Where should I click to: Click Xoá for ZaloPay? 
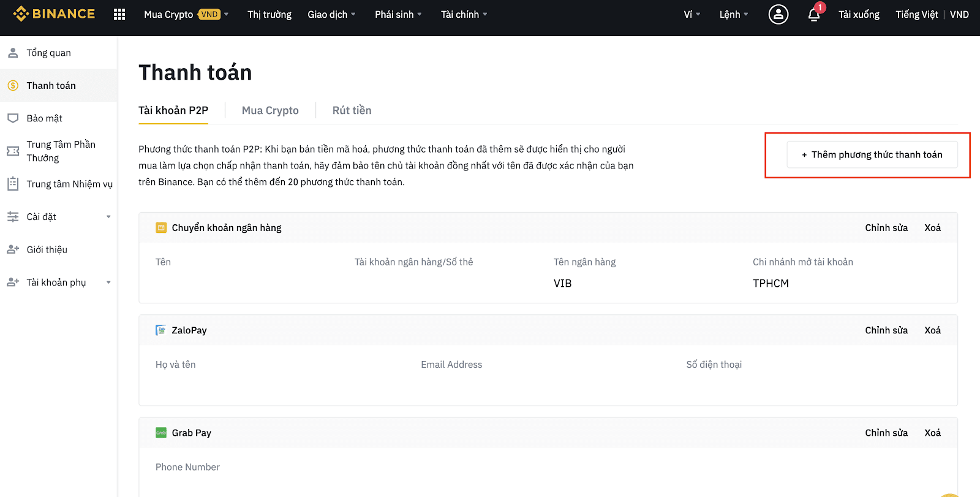(933, 330)
